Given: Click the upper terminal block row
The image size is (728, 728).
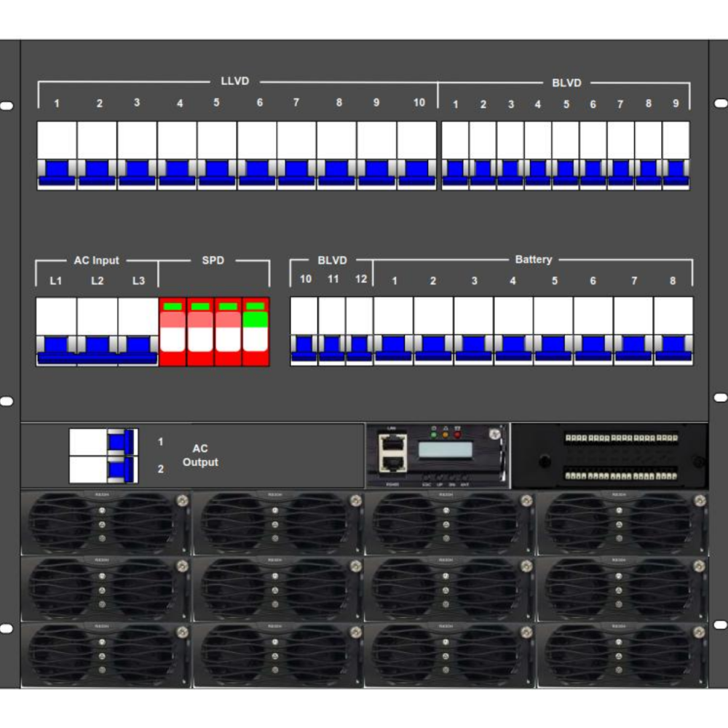Looking at the screenshot, I should click(x=622, y=438).
